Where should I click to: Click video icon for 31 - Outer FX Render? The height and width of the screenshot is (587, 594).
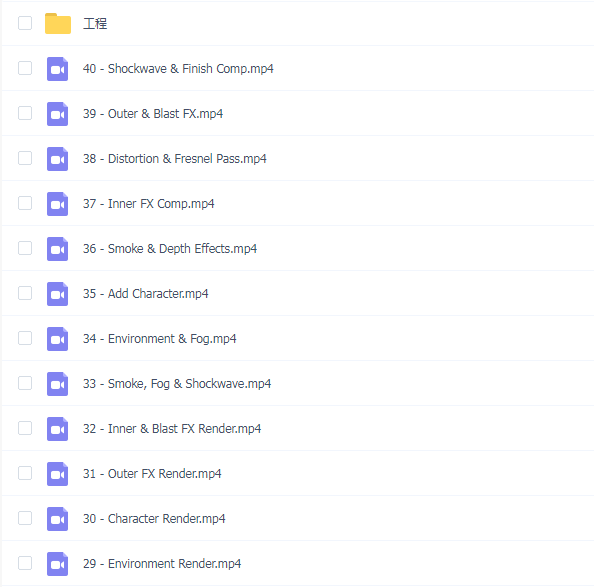coord(58,474)
